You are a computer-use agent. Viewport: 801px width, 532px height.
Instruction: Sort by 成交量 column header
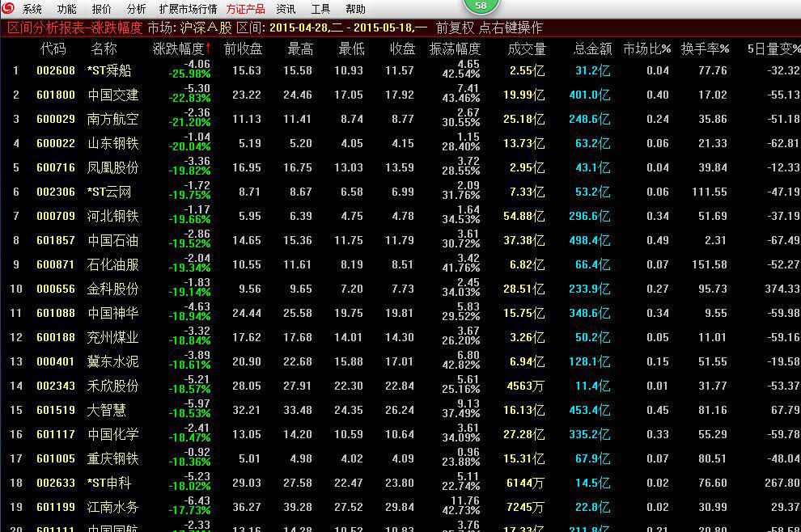coord(527,49)
